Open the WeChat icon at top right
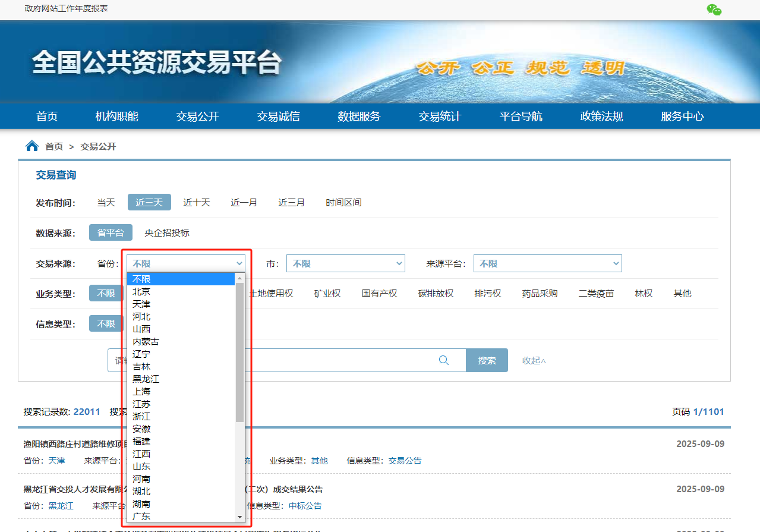760x532 pixels. click(x=714, y=10)
